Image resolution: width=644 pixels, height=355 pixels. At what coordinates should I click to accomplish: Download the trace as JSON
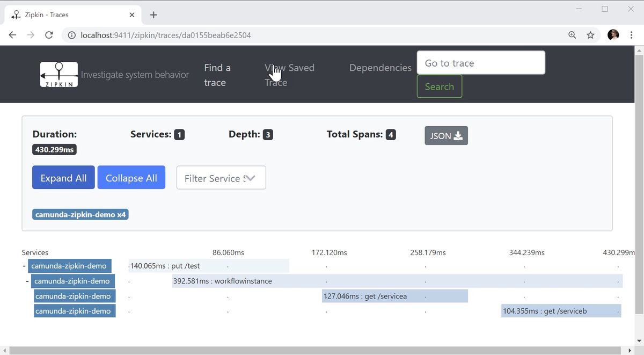[446, 136]
